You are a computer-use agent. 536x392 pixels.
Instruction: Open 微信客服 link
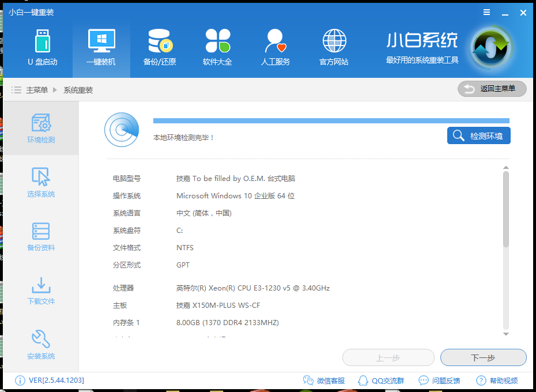click(x=324, y=380)
